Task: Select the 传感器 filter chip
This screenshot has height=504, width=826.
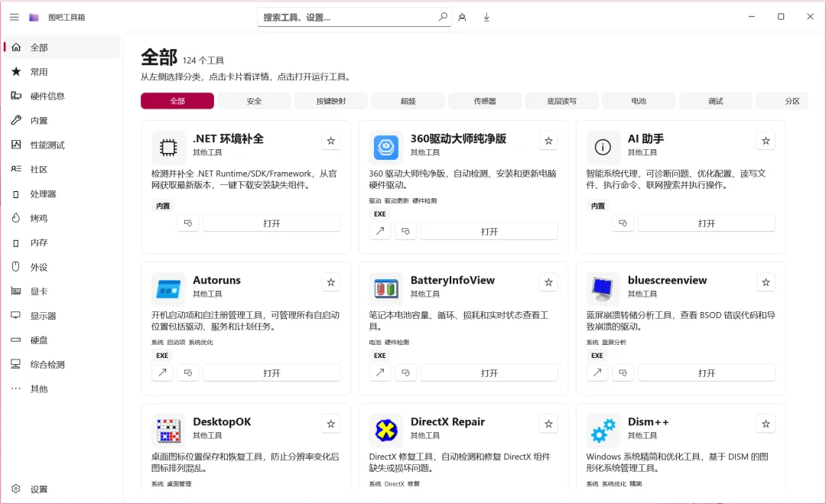Action: 485,101
